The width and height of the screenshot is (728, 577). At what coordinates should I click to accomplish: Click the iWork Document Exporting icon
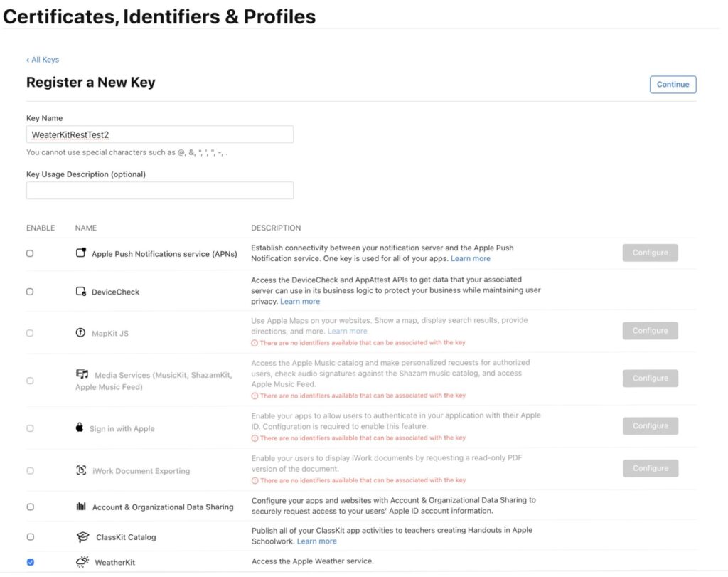[81, 471]
